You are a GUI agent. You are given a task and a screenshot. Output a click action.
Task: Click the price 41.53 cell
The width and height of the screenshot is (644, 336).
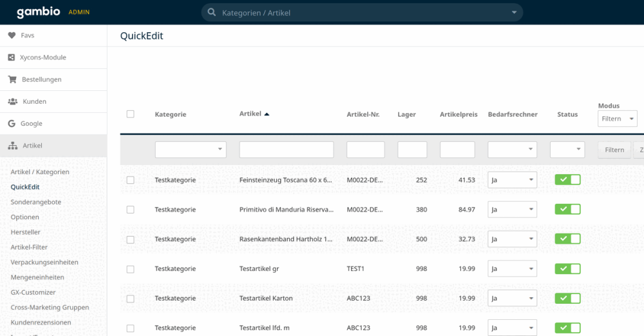(x=466, y=180)
